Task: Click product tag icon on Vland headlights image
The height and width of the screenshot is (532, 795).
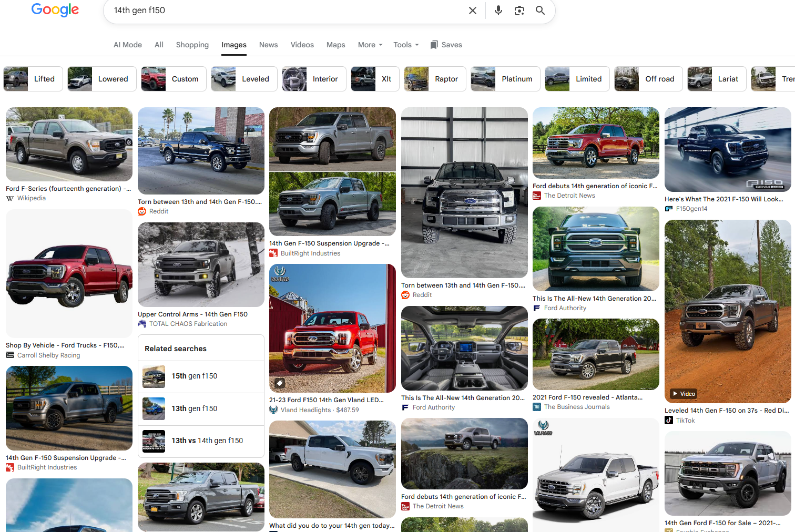Action: pyautogui.click(x=280, y=383)
